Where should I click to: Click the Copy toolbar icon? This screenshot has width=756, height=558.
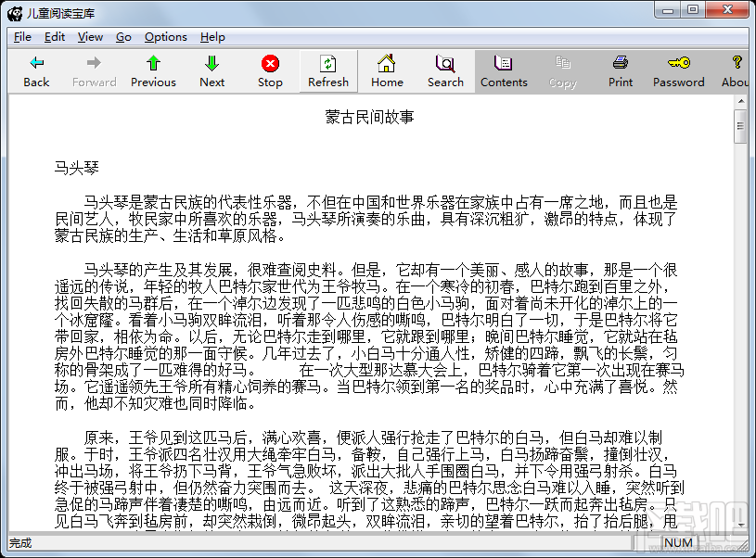(563, 63)
